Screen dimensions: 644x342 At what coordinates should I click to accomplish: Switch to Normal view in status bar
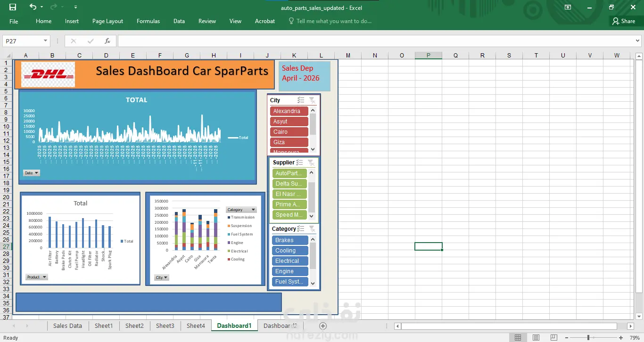518,337
